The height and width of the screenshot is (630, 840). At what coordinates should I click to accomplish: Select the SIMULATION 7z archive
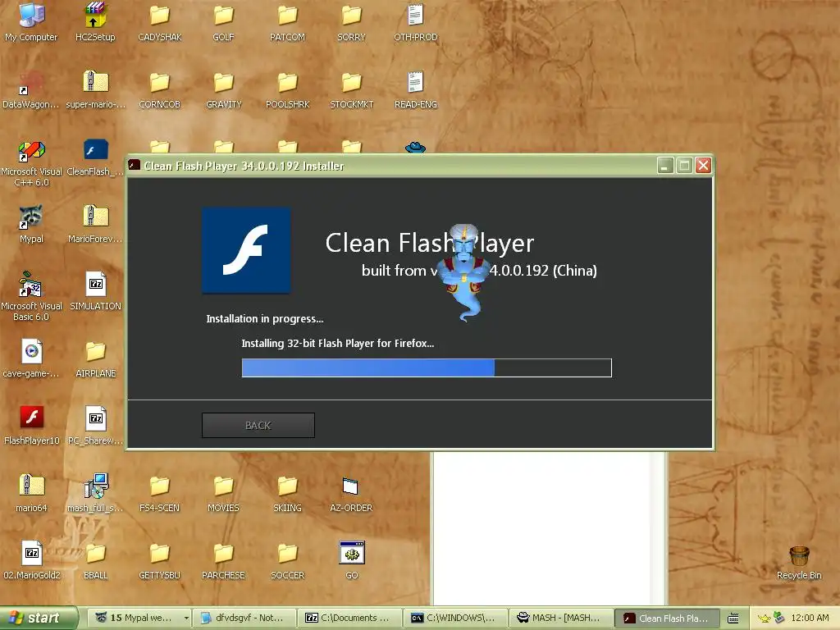(x=95, y=291)
